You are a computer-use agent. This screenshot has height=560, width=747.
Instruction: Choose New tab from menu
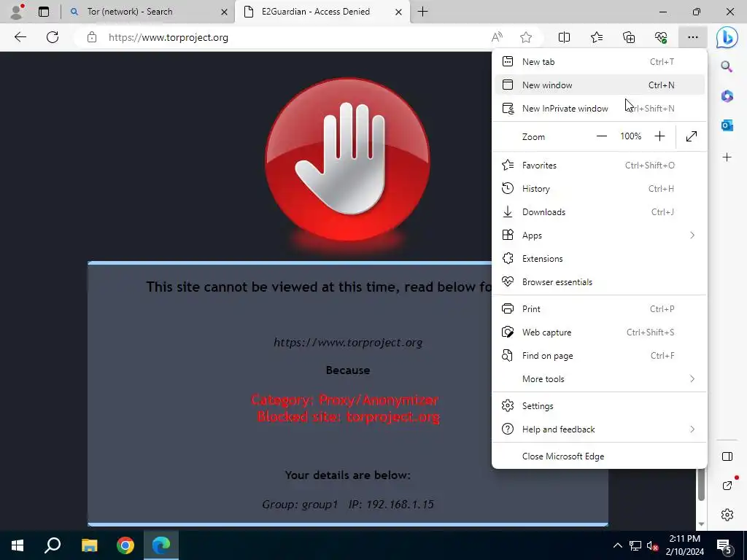click(x=600, y=61)
